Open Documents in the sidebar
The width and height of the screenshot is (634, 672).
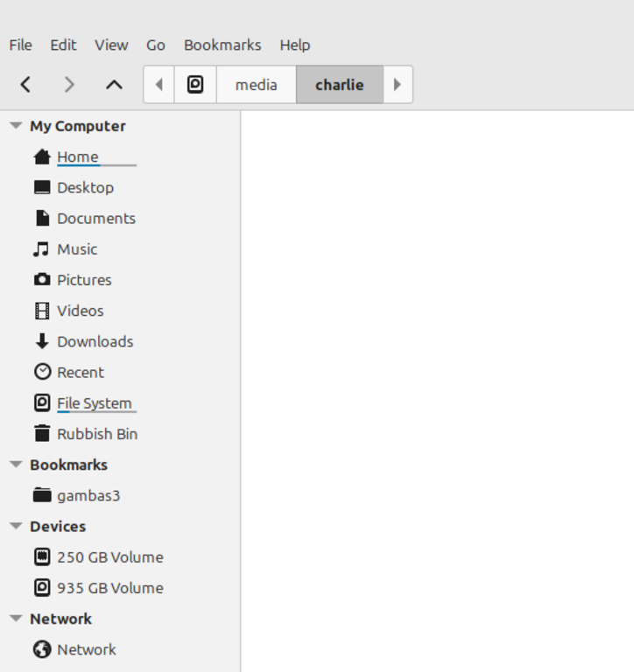tap(96, 219)
